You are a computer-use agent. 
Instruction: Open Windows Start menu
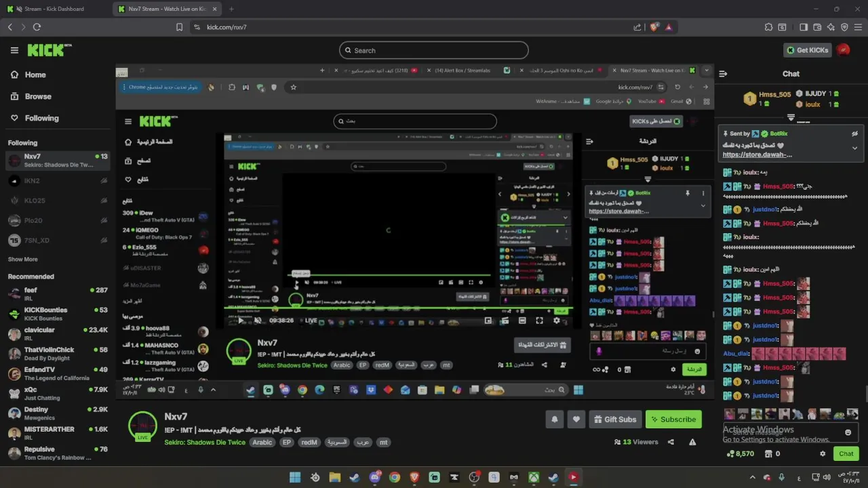pyautogui.click(x=295, y=477)
